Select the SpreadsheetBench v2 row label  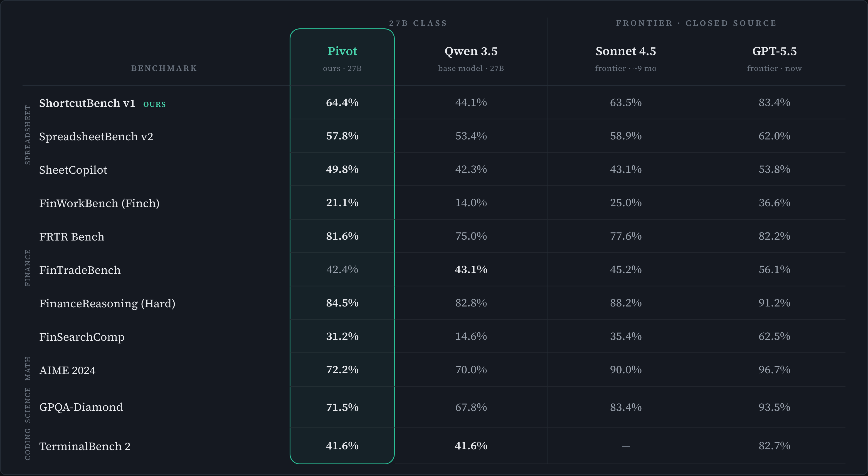[96, 136]
